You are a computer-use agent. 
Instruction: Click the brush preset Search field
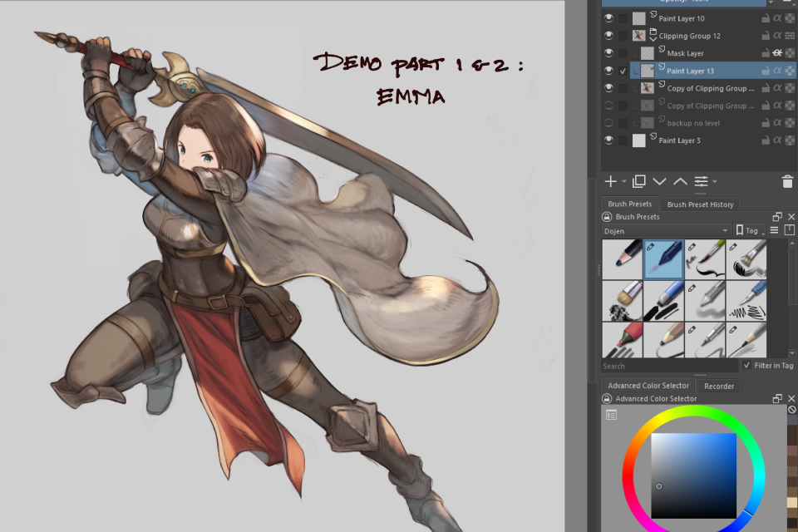coord(669,366)
